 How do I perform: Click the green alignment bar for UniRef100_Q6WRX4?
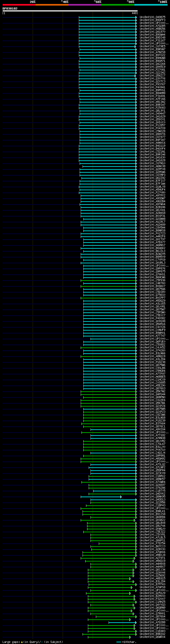[109, 637]
